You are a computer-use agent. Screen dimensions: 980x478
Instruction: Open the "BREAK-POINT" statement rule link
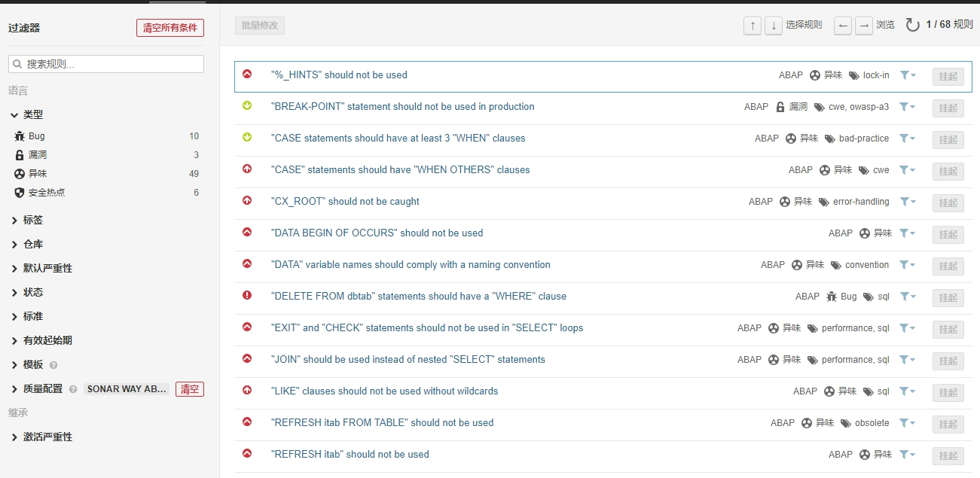(x=402, y=107)
